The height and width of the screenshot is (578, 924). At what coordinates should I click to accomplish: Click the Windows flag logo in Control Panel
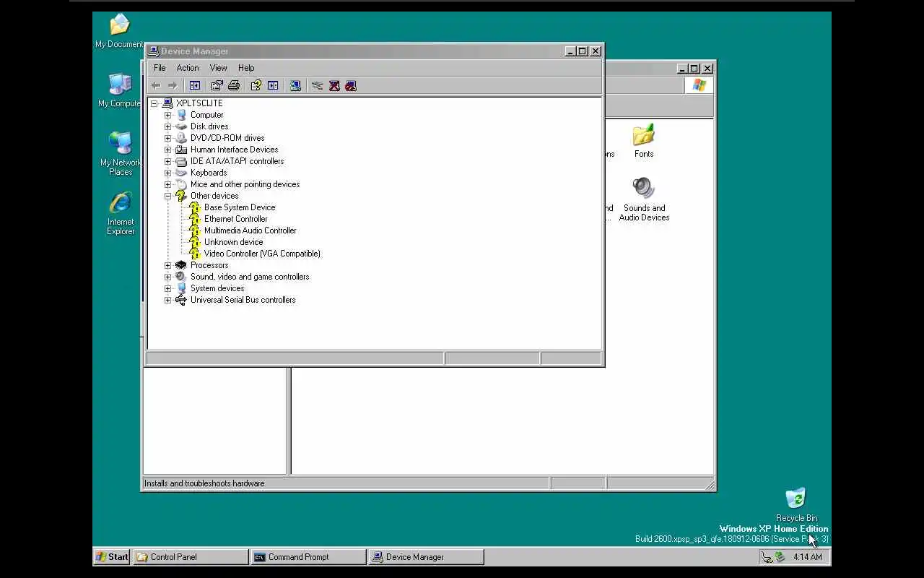tap(699, 85)
